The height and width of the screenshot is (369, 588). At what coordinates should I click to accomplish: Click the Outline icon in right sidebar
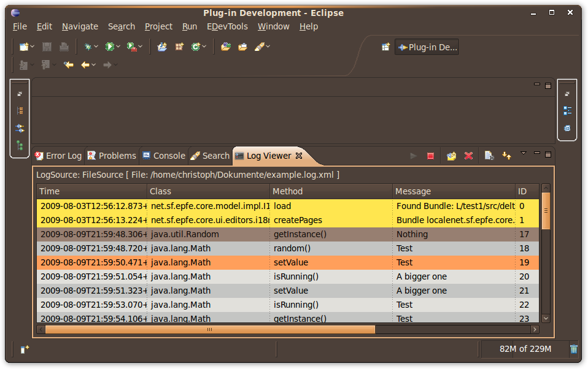tap(567, 110)
